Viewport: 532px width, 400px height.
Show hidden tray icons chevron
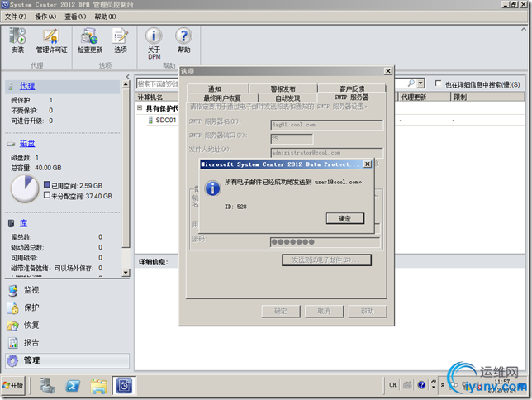pos(443,385)
